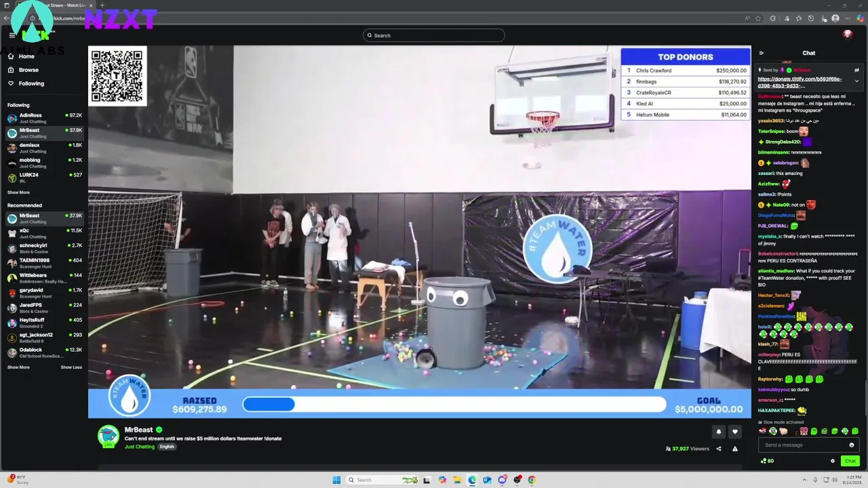Open File Explorer from taskbar

[457, 480]
